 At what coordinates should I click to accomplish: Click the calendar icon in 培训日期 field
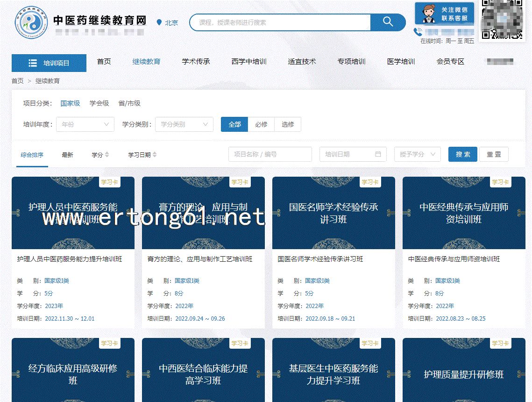pyautogui.click(x=378, y=154)
